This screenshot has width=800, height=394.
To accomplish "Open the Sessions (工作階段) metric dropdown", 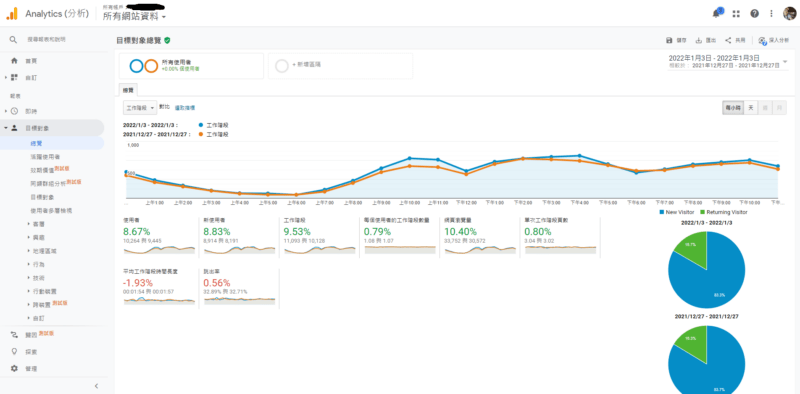I will [140, 108].
